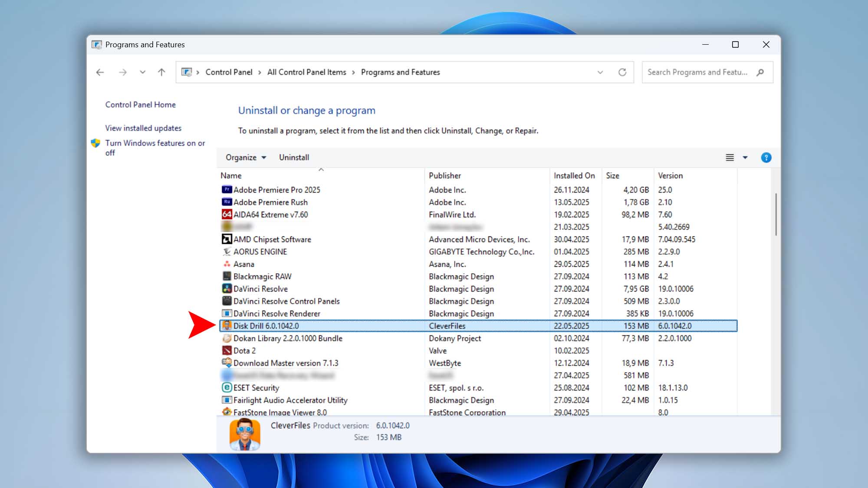Viewport: 868px width, 488px height.
Task: Select the AORUS ENGINE program name
Action: [x=260, y=252]
